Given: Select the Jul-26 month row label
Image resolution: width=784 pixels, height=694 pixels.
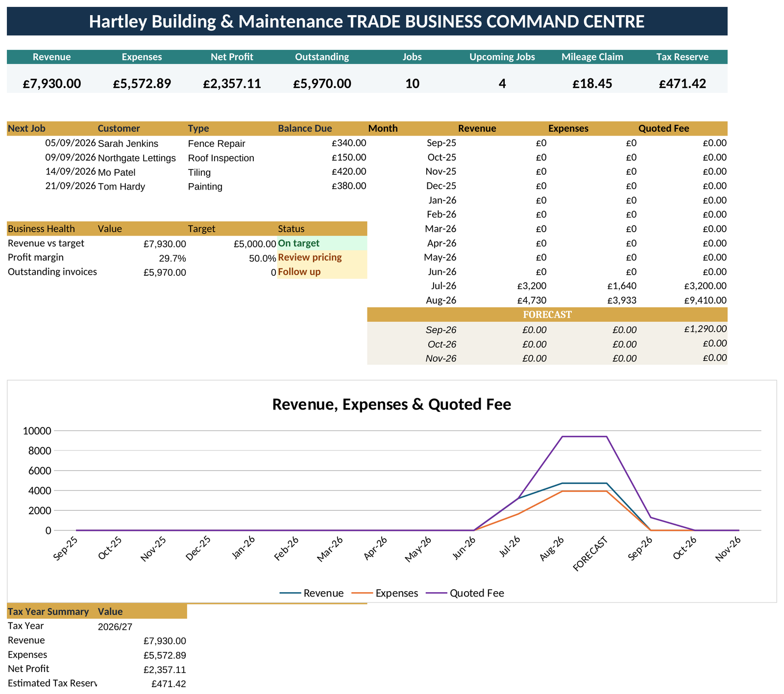Looking at the screenshot, I should pos(443,286).
